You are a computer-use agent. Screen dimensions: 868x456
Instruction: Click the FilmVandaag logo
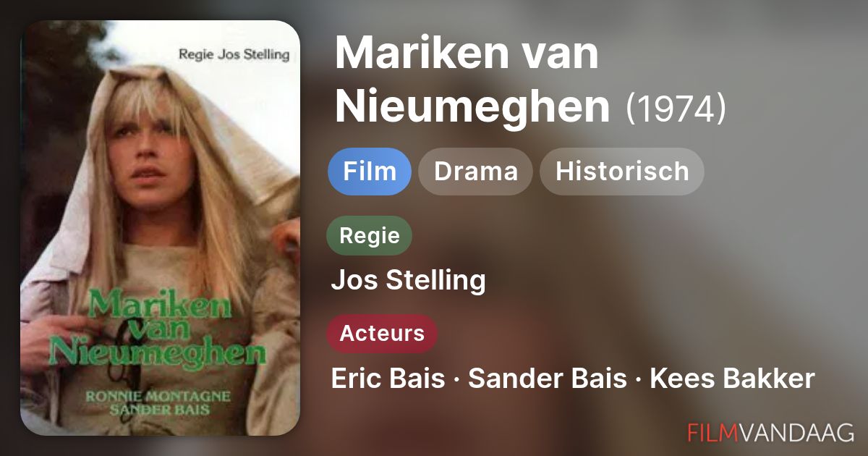[771, 432]
